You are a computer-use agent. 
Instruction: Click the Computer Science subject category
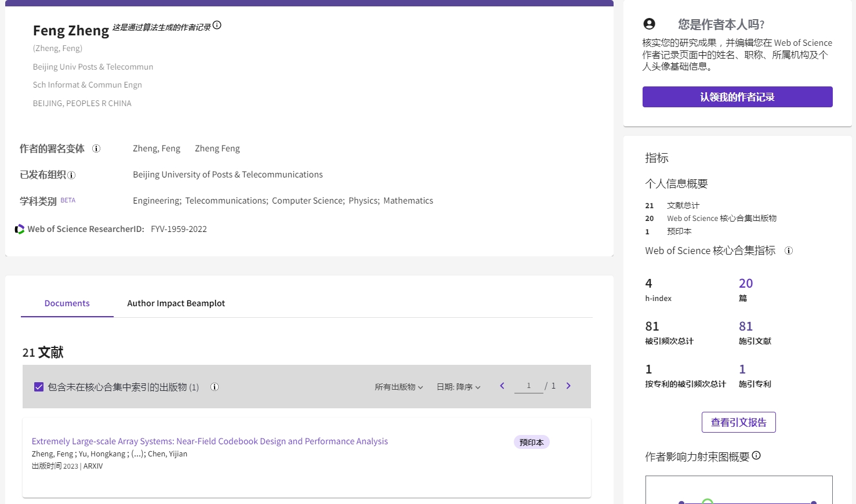coord(309,201)
